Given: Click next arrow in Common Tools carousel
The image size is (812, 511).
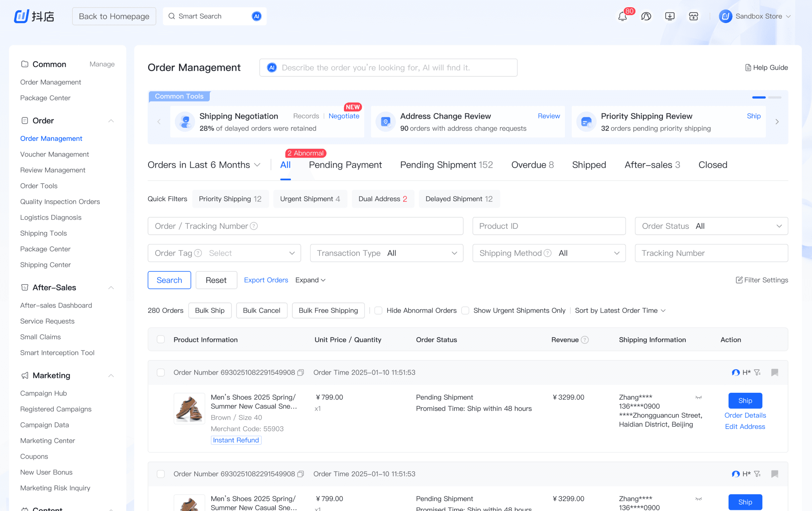Looking at the screenshot, I should click(777, 122).
